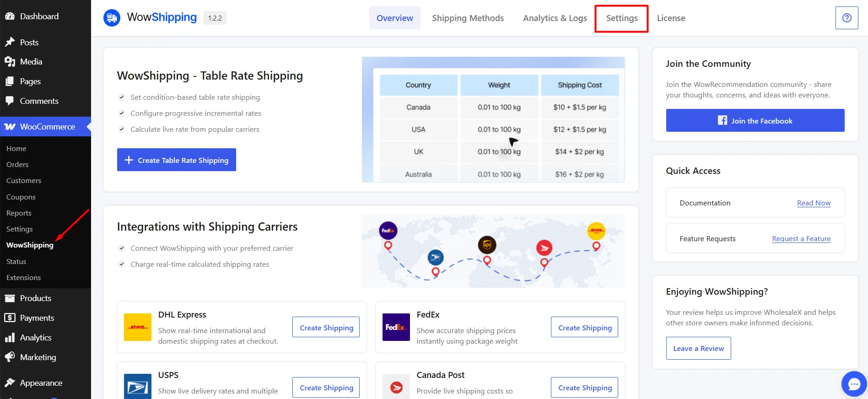Click the Appearance paintbrush icon
868x399 pixels.
(10, 383)
